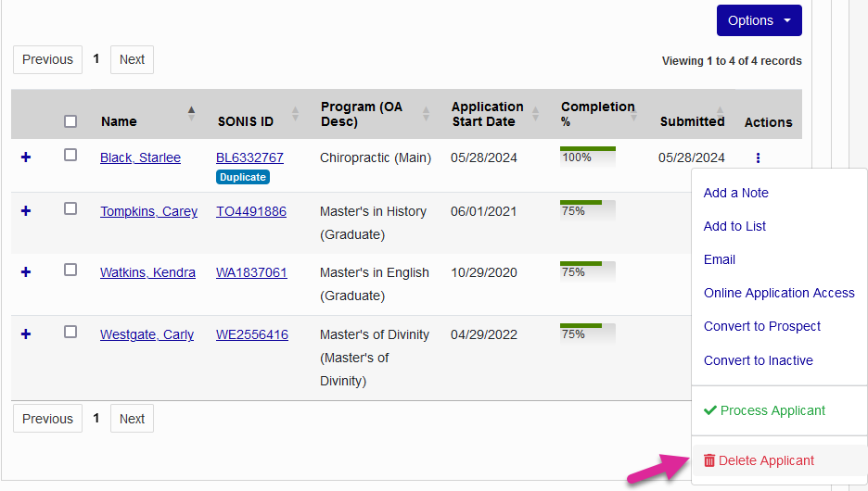Click the 10/29/2020 start date cell
Viewport: 868px width, 491px height.
[483, 272]
